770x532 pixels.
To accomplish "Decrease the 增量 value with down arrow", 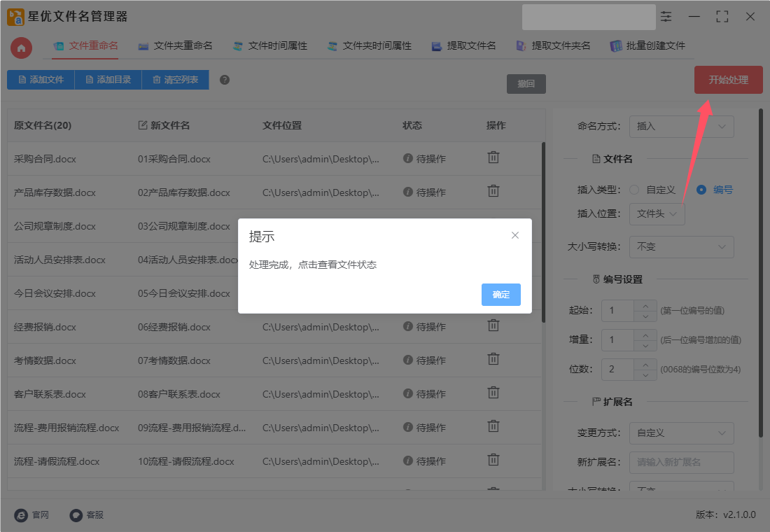I will point(645,346).
